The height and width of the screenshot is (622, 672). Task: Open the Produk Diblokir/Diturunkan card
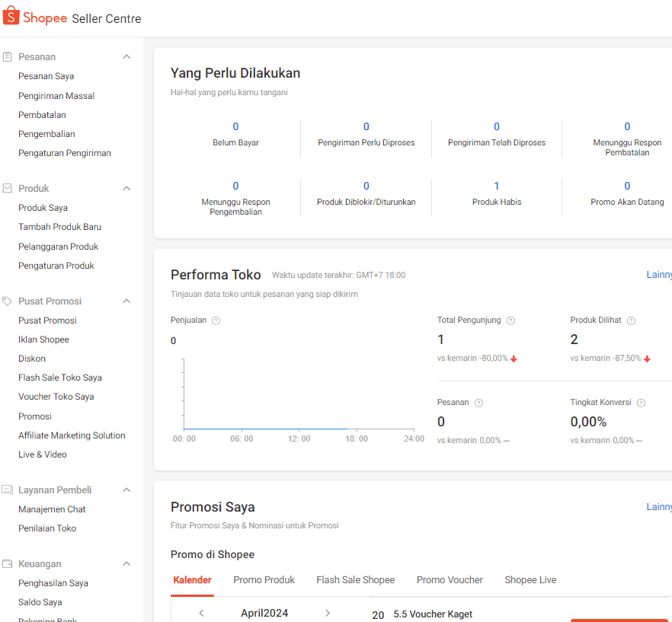[366, 193]
